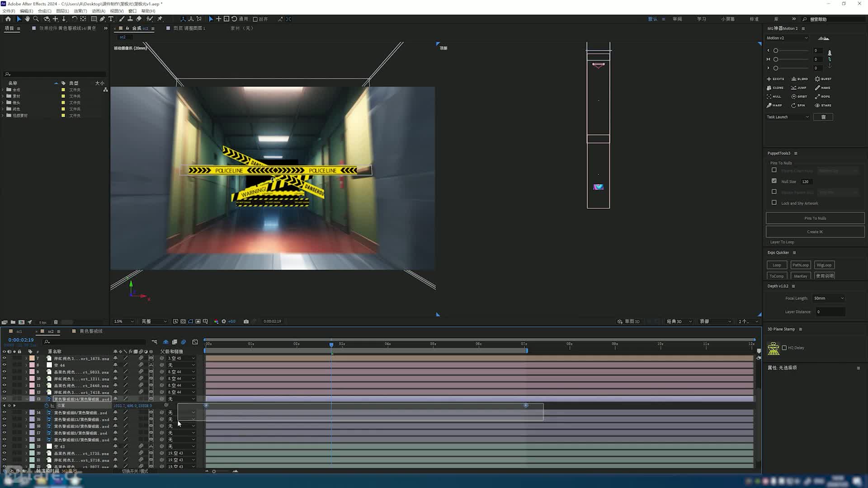The width and height of the screenshot is (868, 488).
Task: Click the ToComp button
Action: point(777,276)
